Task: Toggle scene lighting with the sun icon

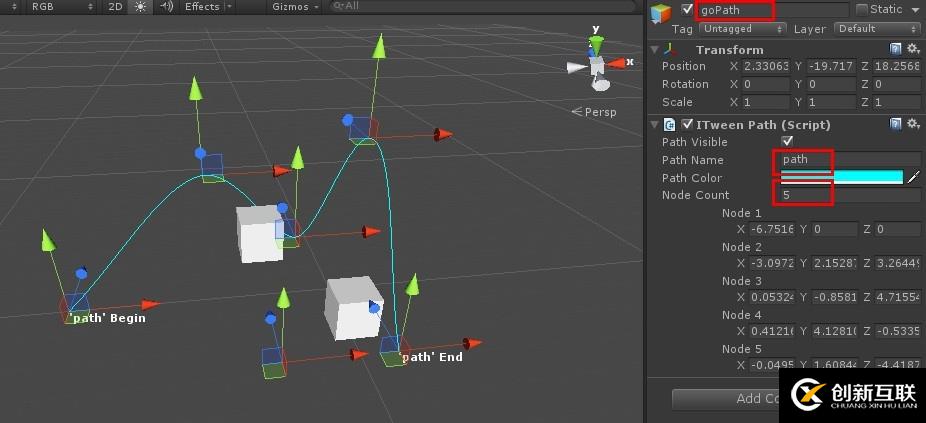Action: pos(140,6)
